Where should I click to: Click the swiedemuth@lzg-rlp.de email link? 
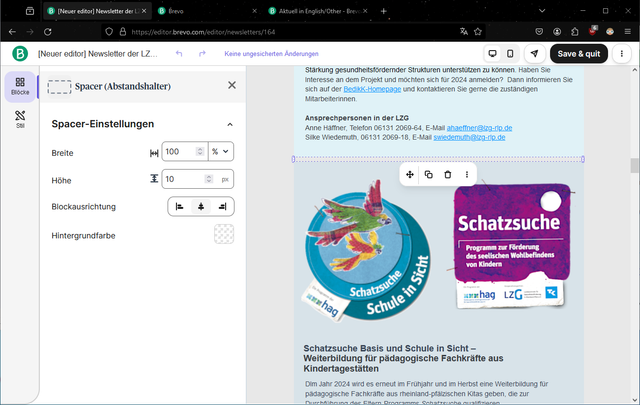[x=469, y=137]
